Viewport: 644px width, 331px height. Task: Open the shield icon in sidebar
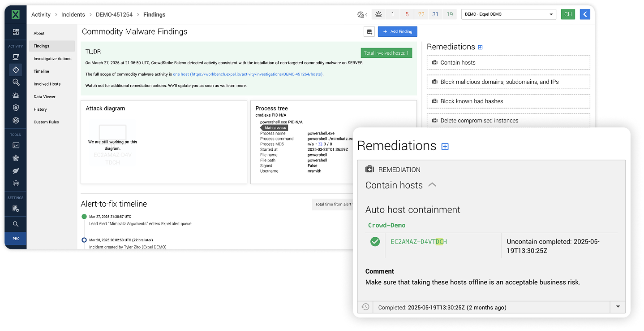tap(16, 108)
